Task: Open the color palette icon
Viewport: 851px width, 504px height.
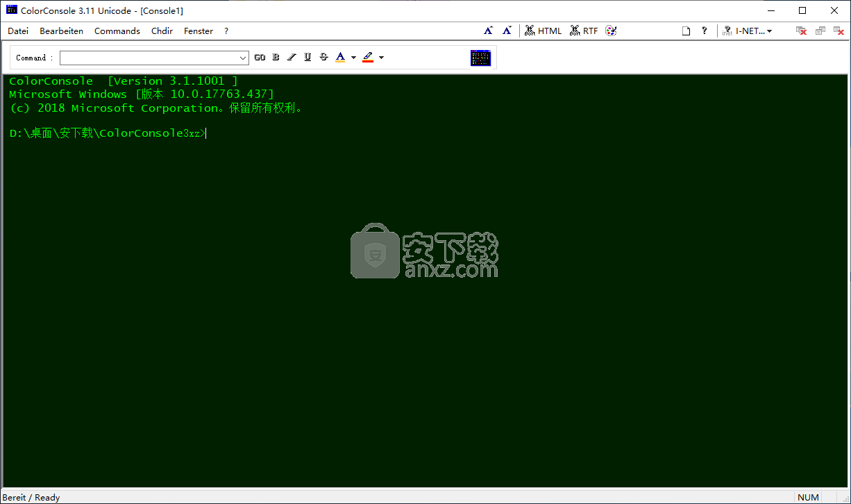Action: click(x=611, y=31)
